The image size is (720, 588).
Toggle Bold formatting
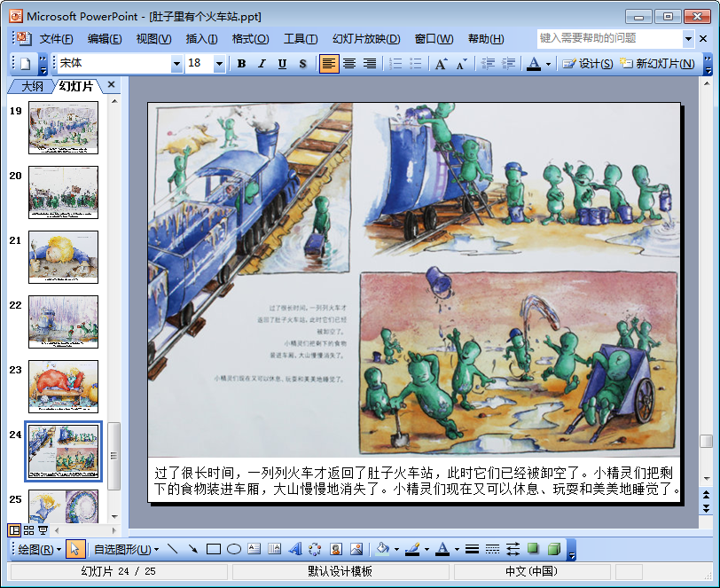pos(241,63)
